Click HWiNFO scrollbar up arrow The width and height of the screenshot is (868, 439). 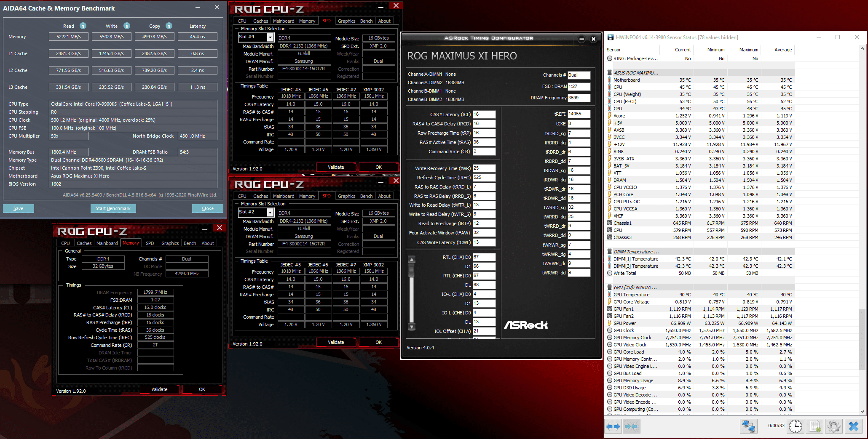862,49
